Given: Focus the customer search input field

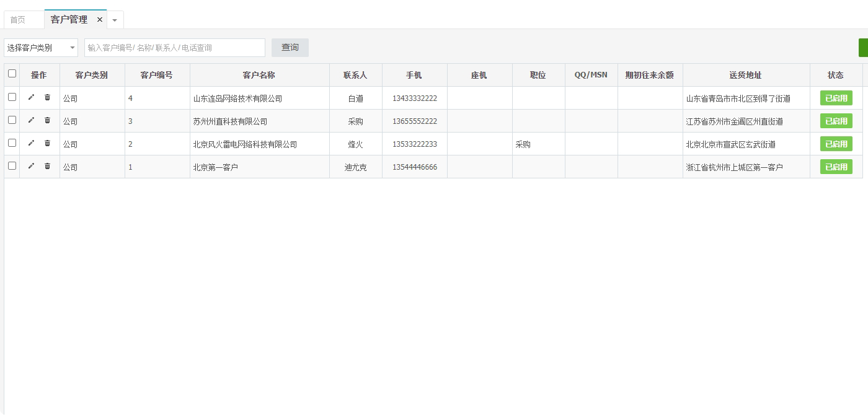Looking at the screenshot, I should pos(175,48).
